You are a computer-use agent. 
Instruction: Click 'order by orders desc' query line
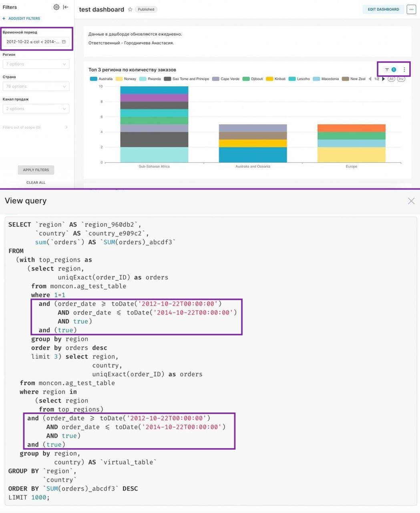pos(69,348)
